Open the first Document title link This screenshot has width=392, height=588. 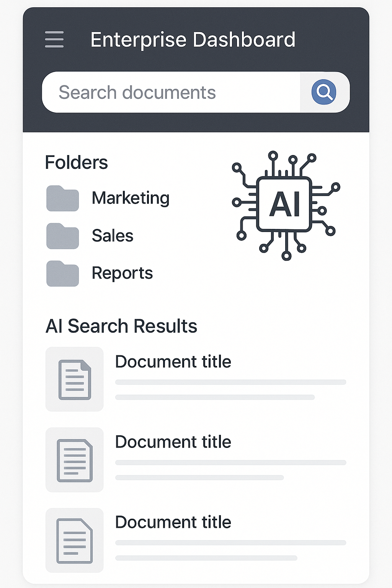tap(173, 361)
